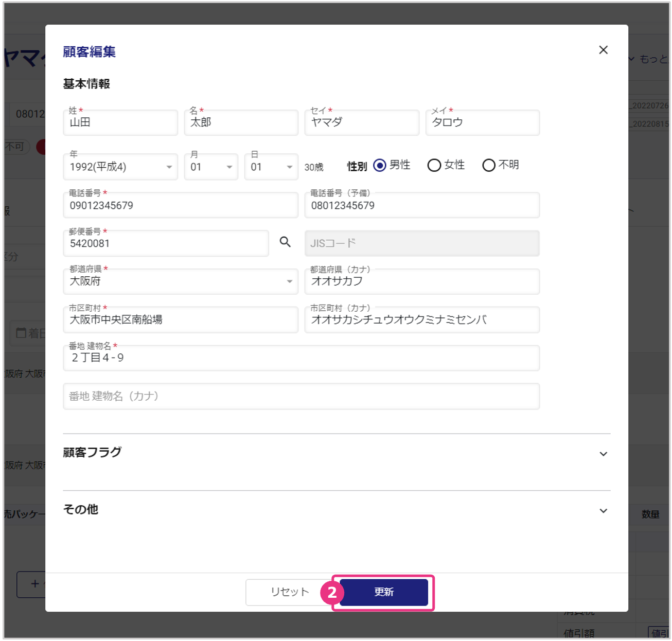
Task: Select the 男性 radio button
Action: [x=380, y=165]
